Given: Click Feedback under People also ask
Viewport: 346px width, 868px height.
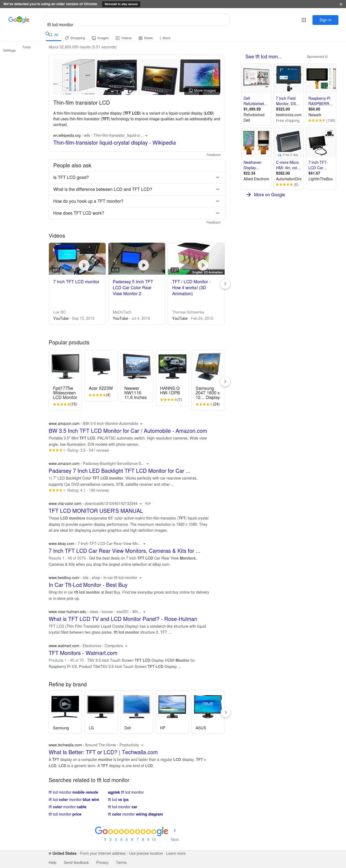Looking at the screenshot, I should [x=213, y=222].
